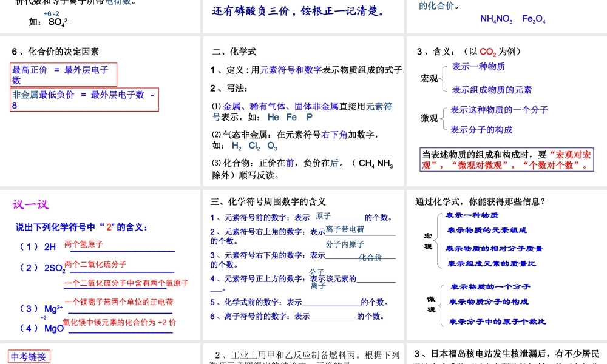Click the line 1、定义：用元素符号和数字
The height and width of the screenshot is (364, 607).
pos(307,70)
